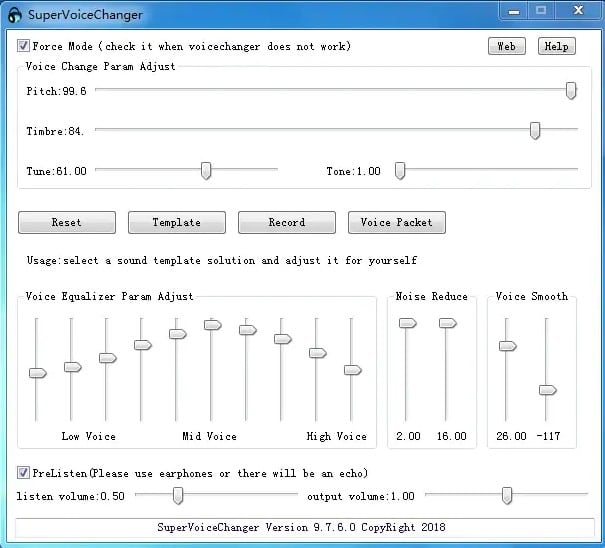
Task: Click the 2.00 Noise Reduce value
Action: click(x=408, y=436)
